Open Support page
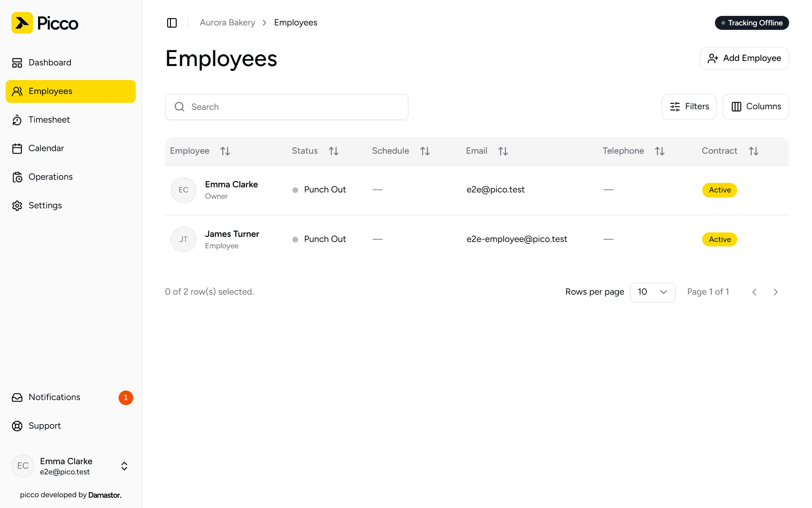Viewport: 812px width, 508px height. coord(71,426)
